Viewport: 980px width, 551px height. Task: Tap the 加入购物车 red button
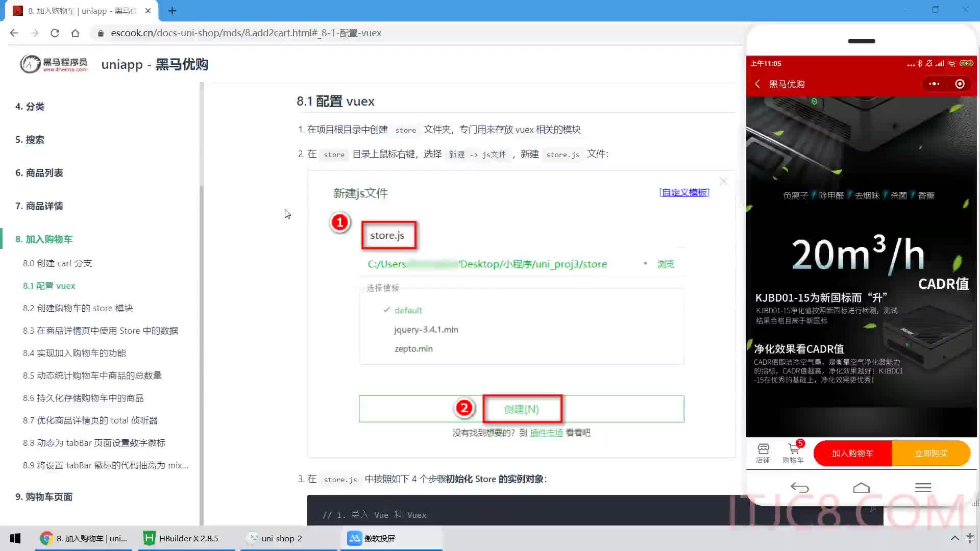[852, 453]
